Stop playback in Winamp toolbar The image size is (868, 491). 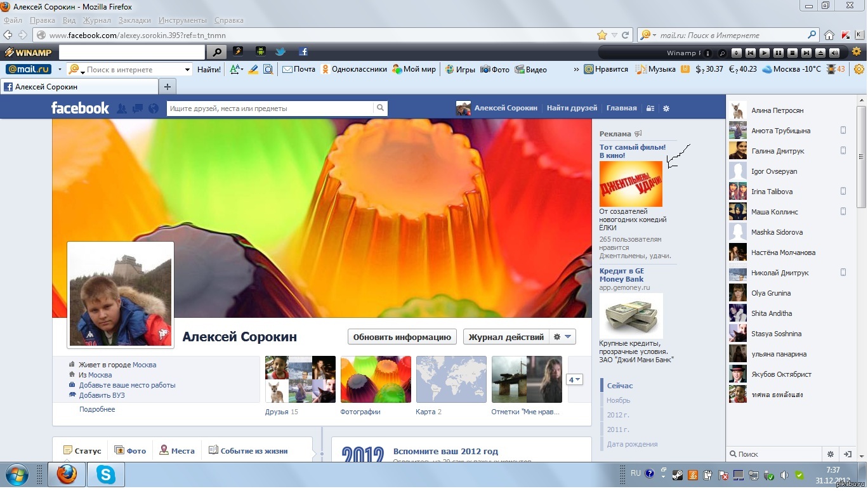pyautogui.click(x=792, y=53)
